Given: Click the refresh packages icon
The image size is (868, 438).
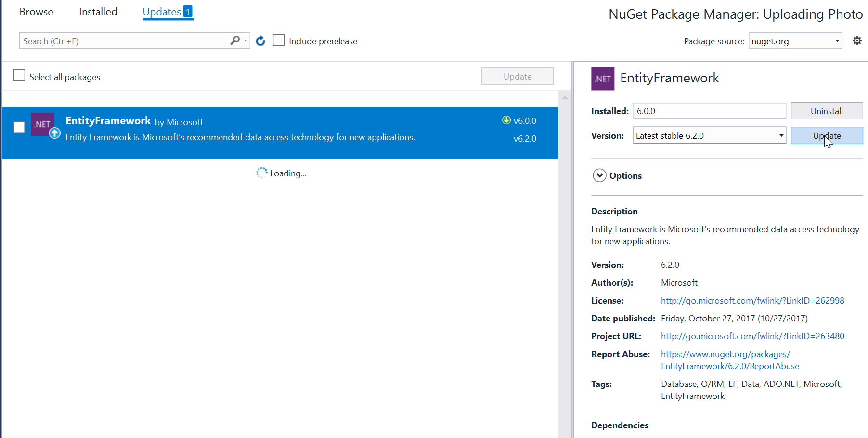Looking at the screenshot, I should point(260,41).
